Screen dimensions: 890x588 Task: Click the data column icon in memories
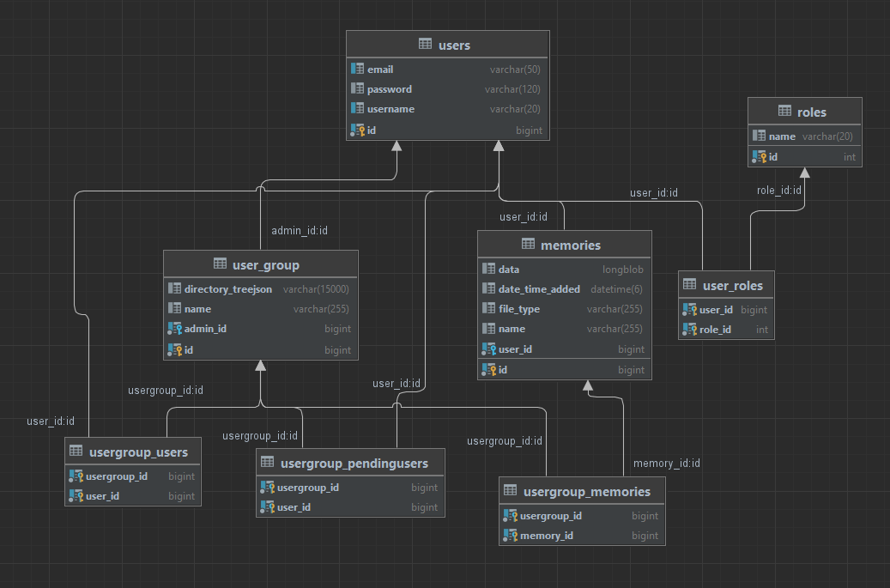pyautogui.click(x=488, y=269)
